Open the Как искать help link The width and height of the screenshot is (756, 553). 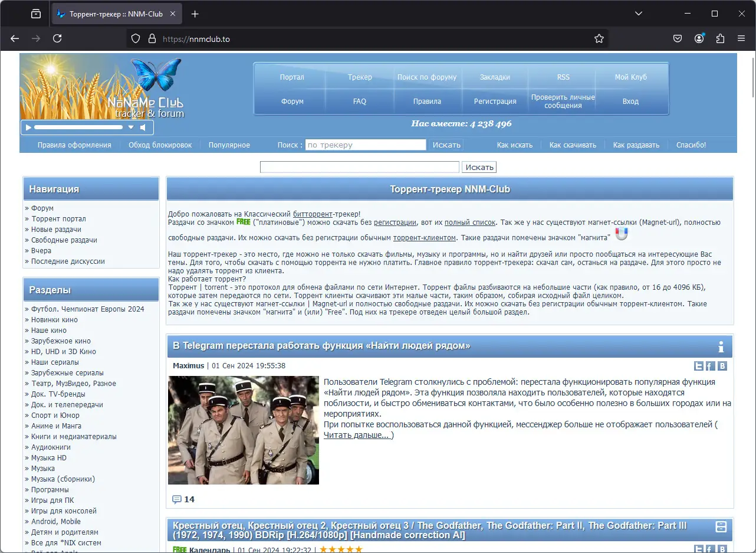point(515,145)
